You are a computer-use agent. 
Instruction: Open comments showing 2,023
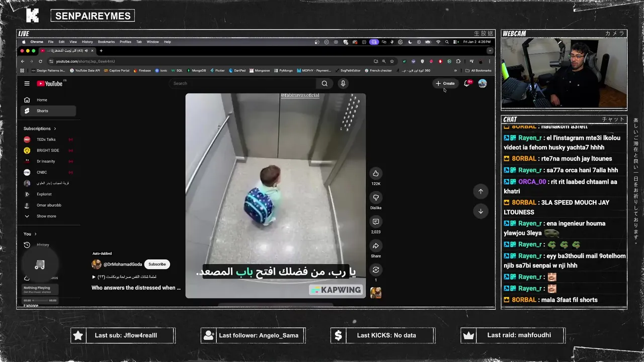point(376,222)
